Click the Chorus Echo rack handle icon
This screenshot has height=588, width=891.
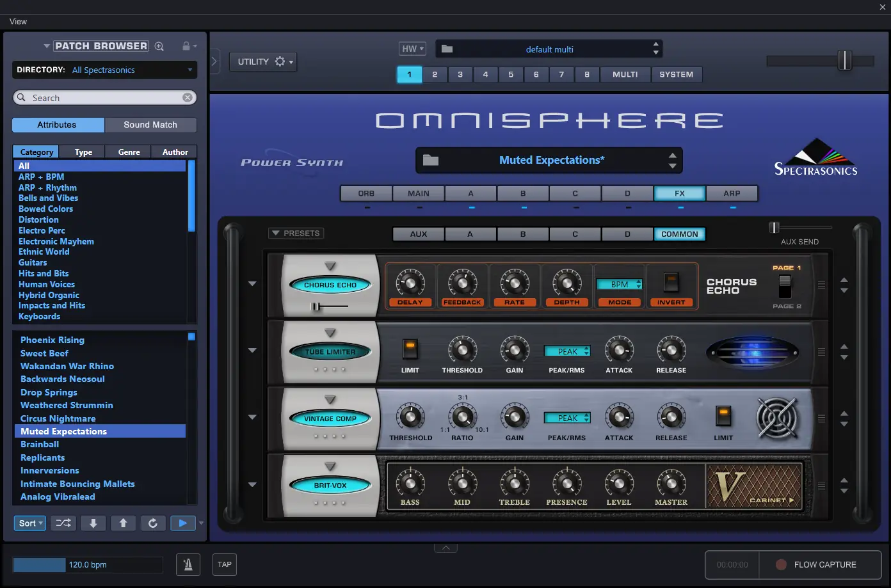(822, 285)
